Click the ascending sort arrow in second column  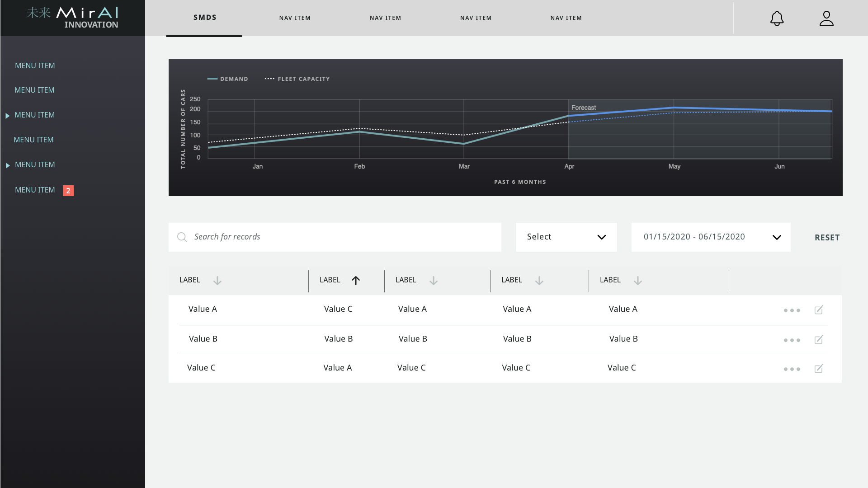click(356, 281)
